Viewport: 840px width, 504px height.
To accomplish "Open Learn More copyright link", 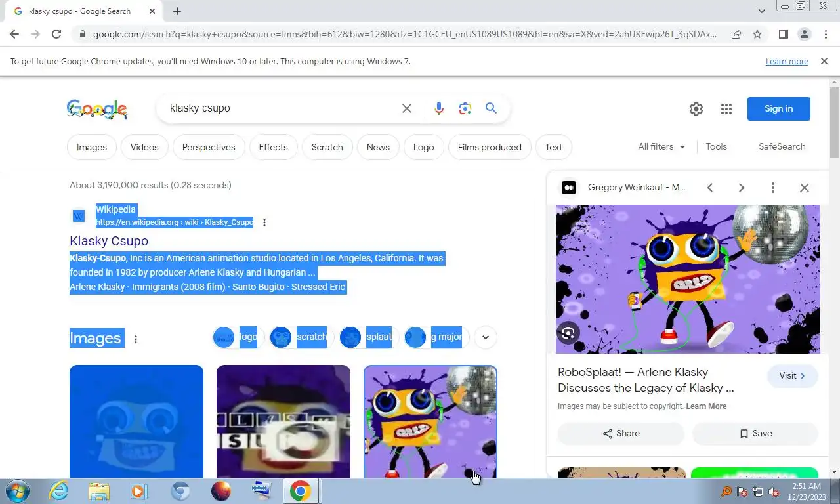I will pyautogui.click(x=706, y=406).
